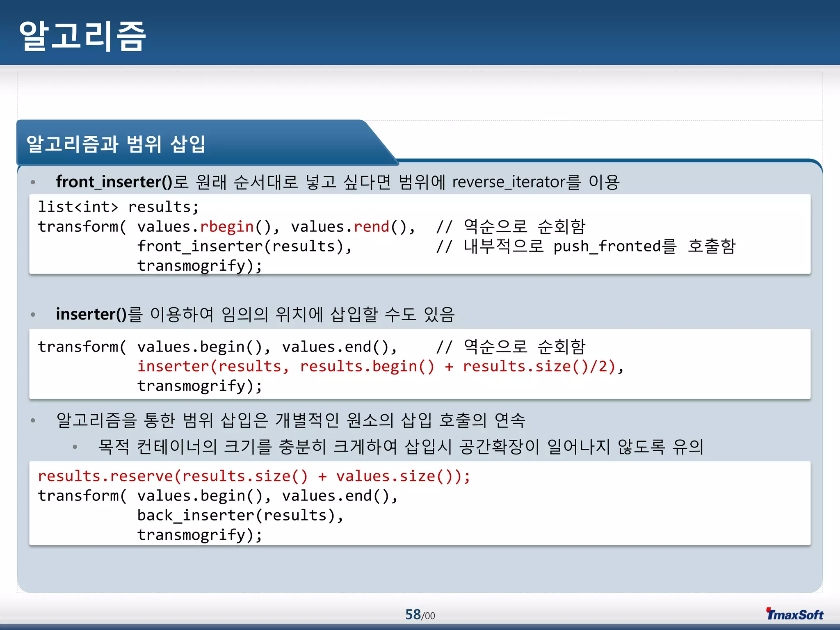Select the bullet 알고리즘을 통한 범위 삽입은
The height and width of the screenshot is (630, 840).
(291, 420)
